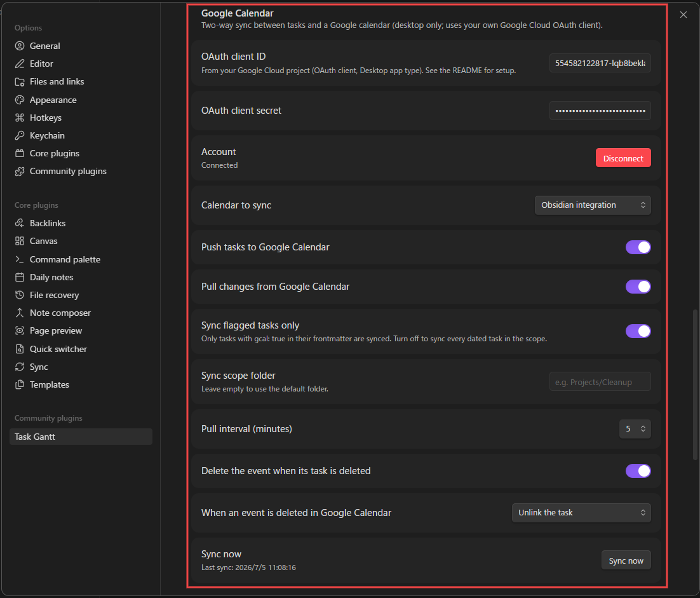This screenshot has height=598, width=700.
Task: Click the Pull interval stepper arrows
Action: point(643,429)
